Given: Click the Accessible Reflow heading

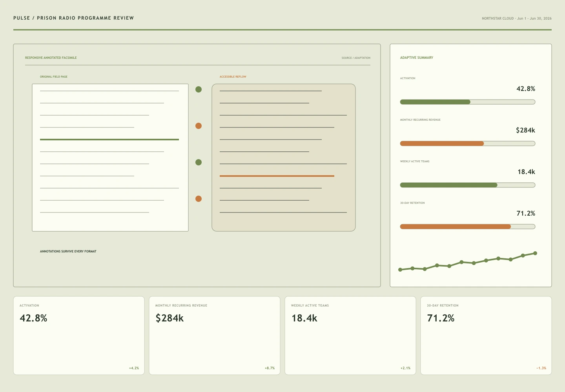Looking at the screenshot, I should click(233, 77).
